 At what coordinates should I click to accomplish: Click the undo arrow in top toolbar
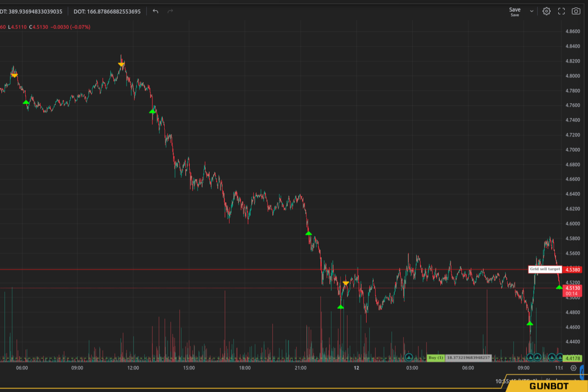[x=155, y=12]
